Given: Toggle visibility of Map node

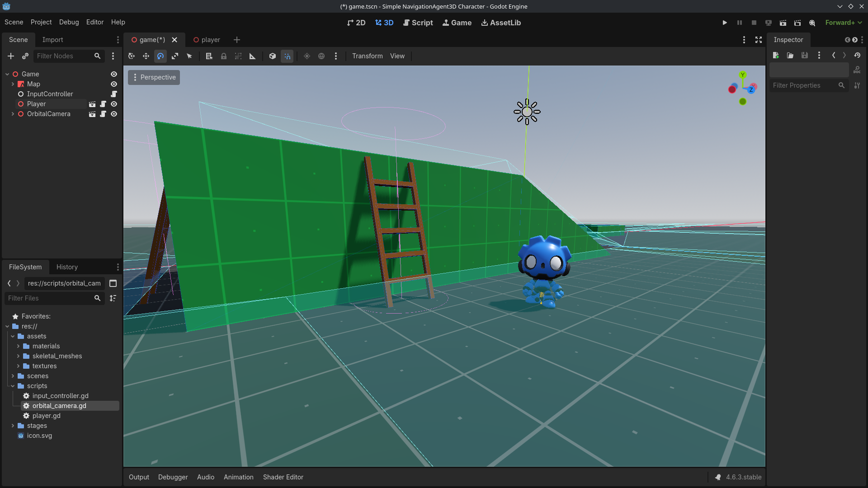Looking at the screenshot, I should pos(114,84).
